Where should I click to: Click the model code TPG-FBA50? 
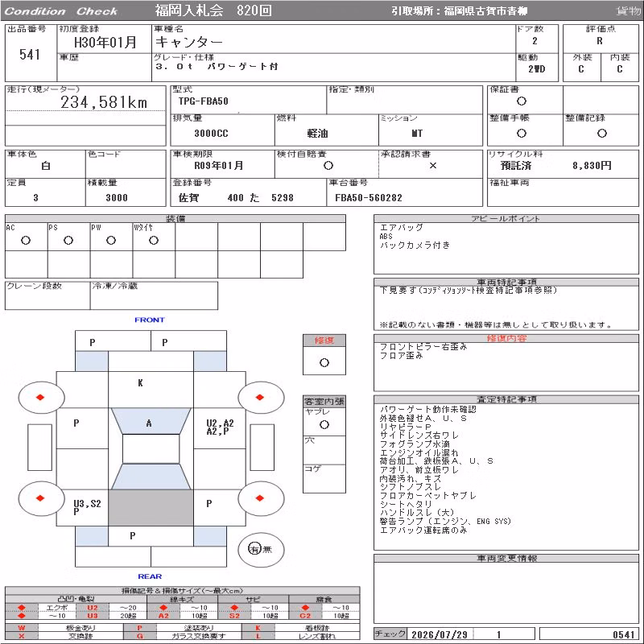pos(204,101)
